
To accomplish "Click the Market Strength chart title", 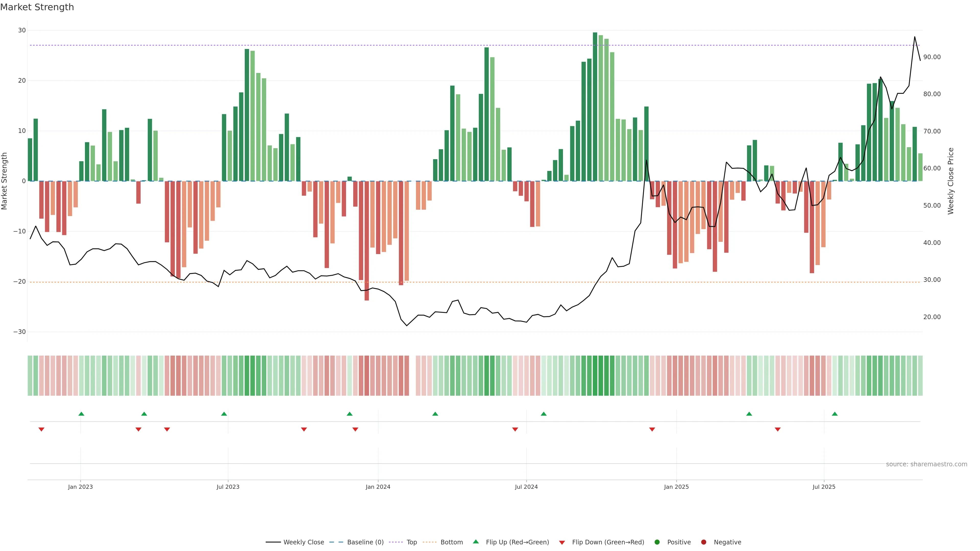I will pos(37,7).
